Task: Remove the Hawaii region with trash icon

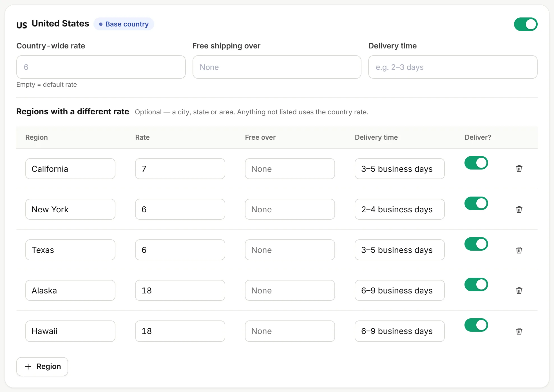Action: pyautogui.click(x=519, y=331)
